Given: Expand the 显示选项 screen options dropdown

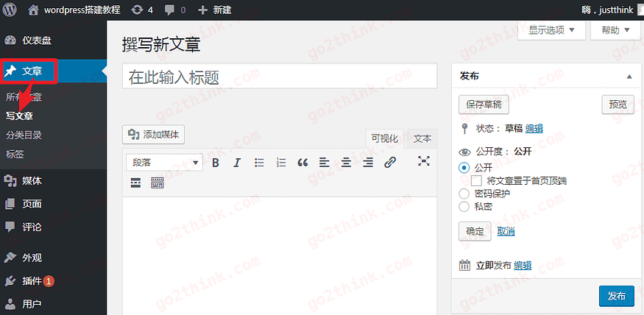Looking at the screenshot, I should (x=551, y=30).
